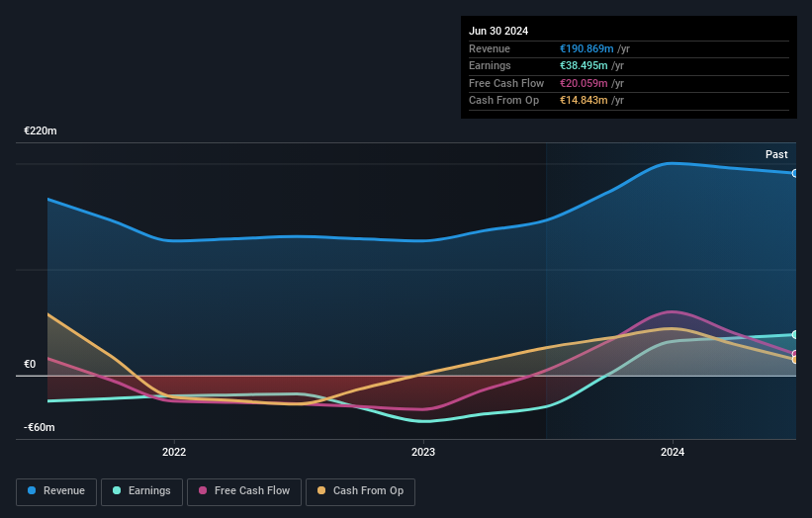Image resolution: width=812 pixels, height=518 pixels.
Task: Click the 2023 x-axis label
Action: coord(423,452)
